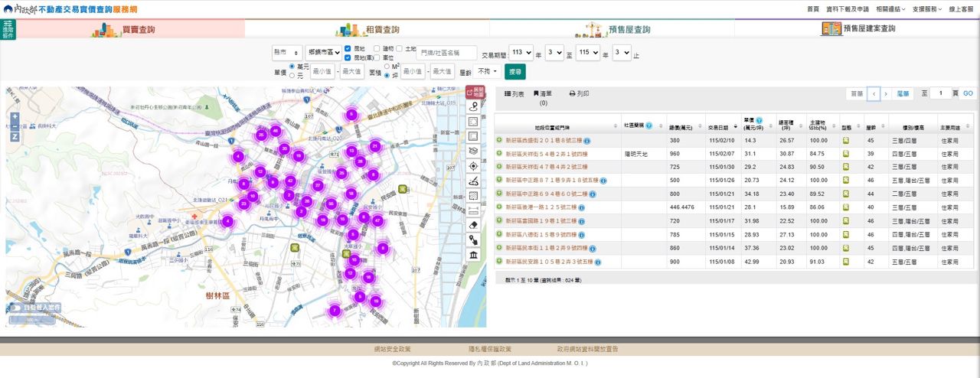Open the start year 113 dropdown
The width and height of the screenshot is (980, 378).
click(521, 53)
